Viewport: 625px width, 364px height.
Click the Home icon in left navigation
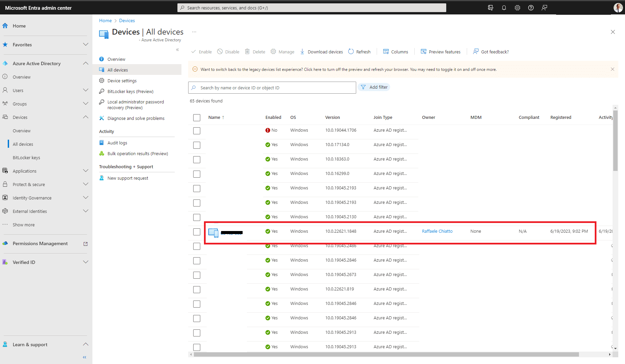tap(5, 26)
